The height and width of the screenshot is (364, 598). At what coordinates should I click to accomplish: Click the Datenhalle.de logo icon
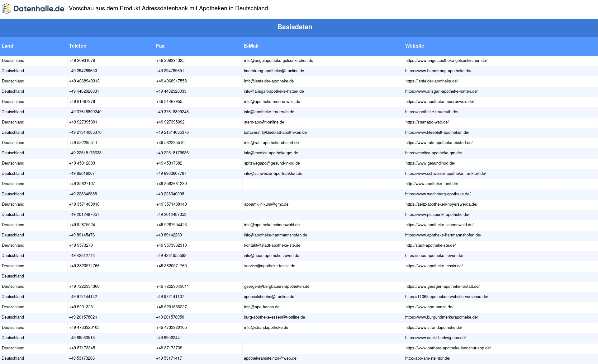point(7,9)
